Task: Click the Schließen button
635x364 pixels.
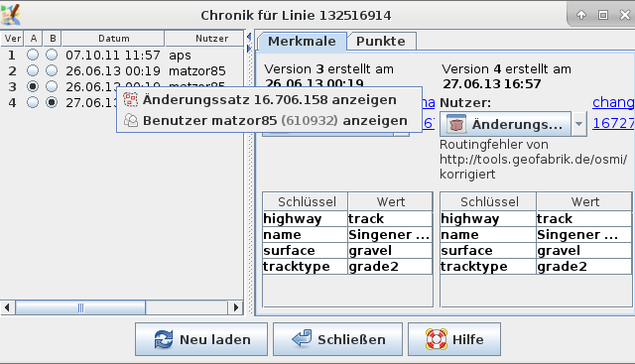Action: (337, 339)
